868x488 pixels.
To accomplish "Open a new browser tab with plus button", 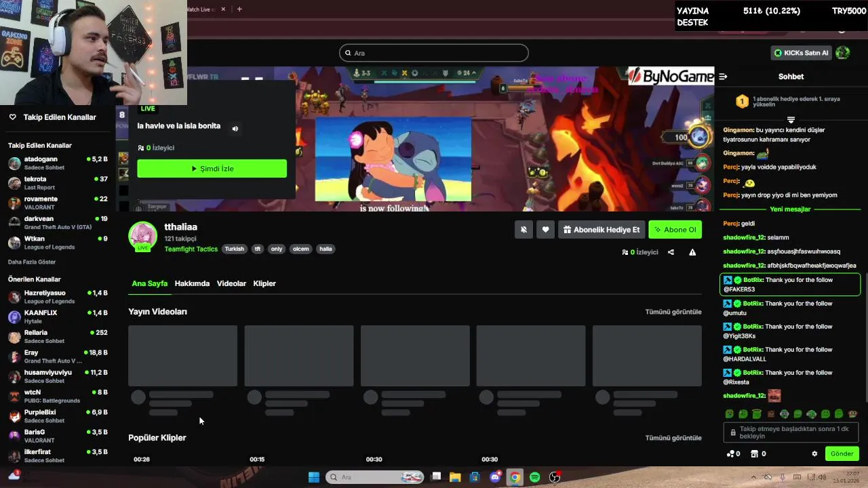I will (239, 9).
